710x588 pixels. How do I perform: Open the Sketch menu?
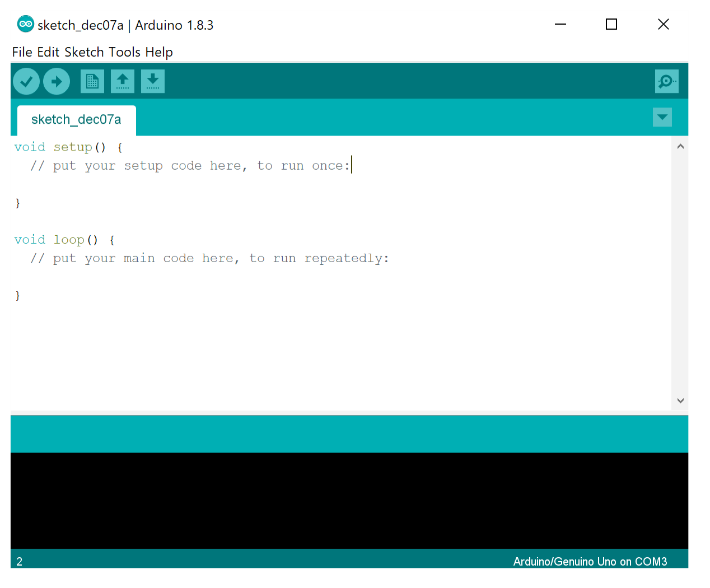pyautogui.click(x=83, y=52)
